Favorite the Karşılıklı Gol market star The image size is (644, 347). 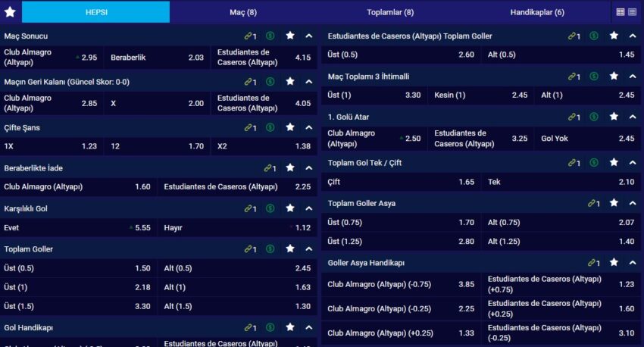click(290, 208)
